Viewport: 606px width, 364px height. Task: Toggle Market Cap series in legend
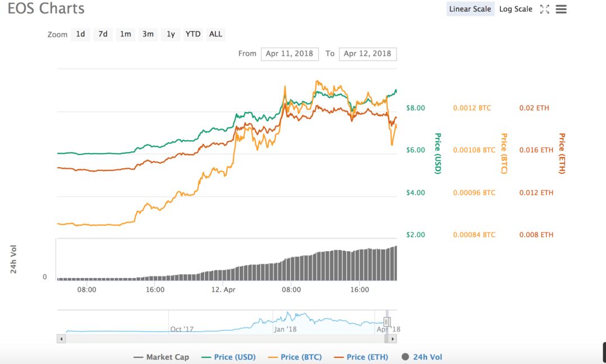tap(161, 357)
